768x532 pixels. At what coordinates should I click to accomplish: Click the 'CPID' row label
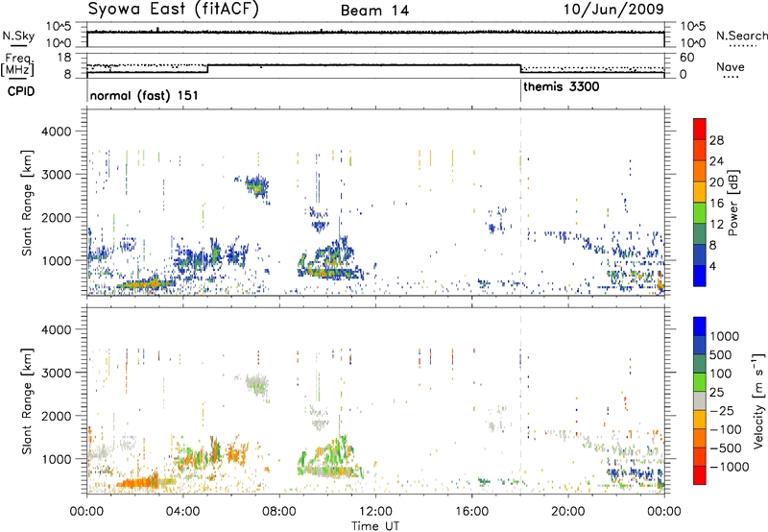point(21,91)
